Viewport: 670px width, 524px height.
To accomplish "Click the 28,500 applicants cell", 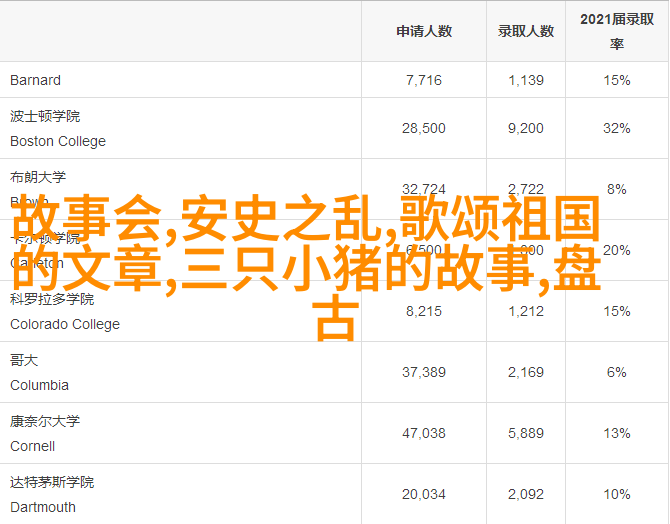I will pyautogui.click(x=424, y=128).
